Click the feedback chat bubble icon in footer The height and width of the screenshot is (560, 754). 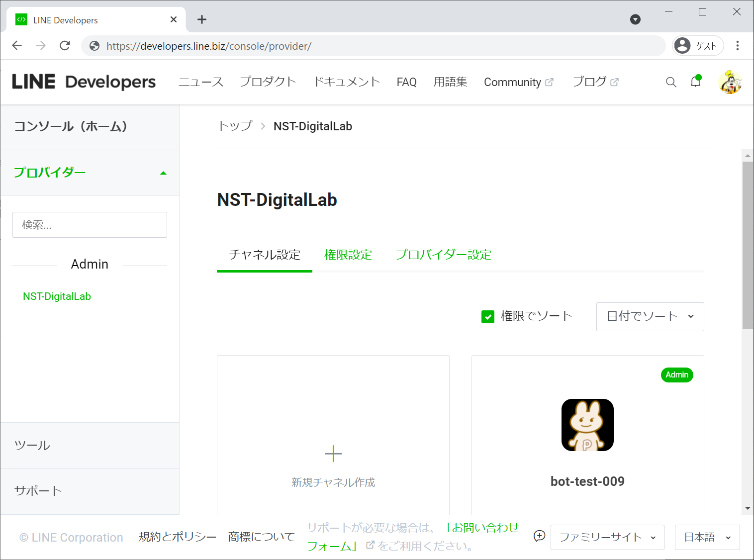click(539, 536)
